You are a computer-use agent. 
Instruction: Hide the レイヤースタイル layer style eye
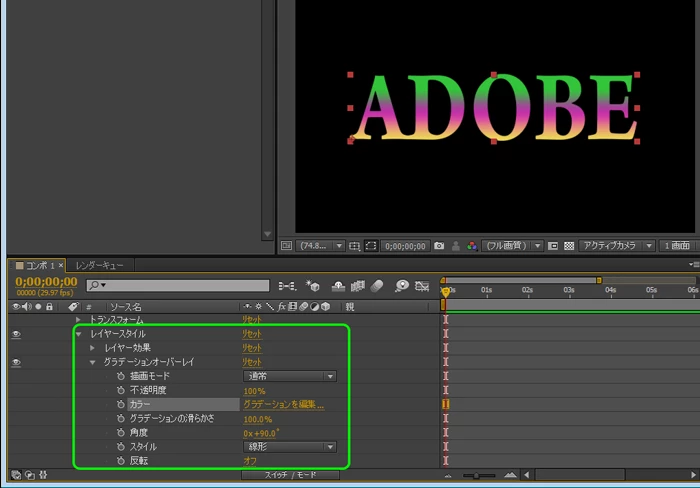point(16,334)
